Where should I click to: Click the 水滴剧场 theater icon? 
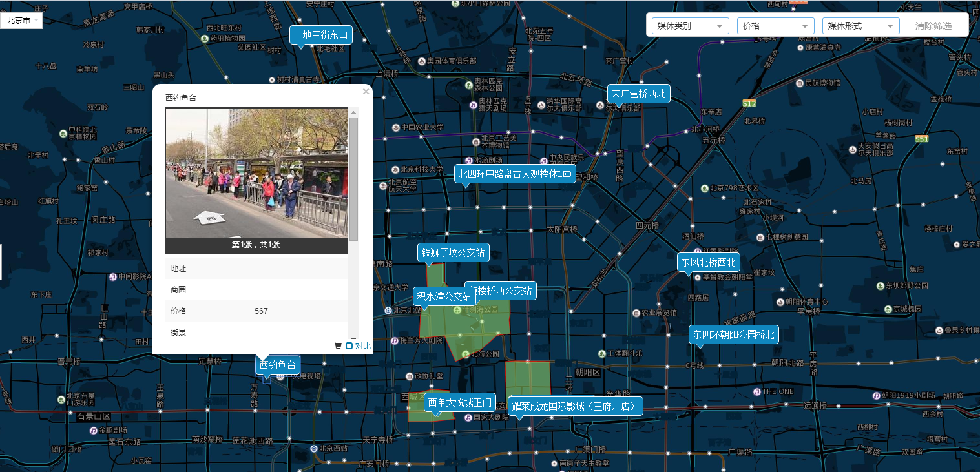click(x=468, y=160)
